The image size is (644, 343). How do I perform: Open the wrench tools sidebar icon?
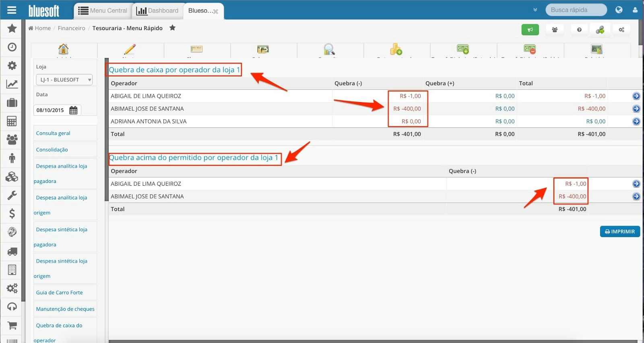pos(12,195)
